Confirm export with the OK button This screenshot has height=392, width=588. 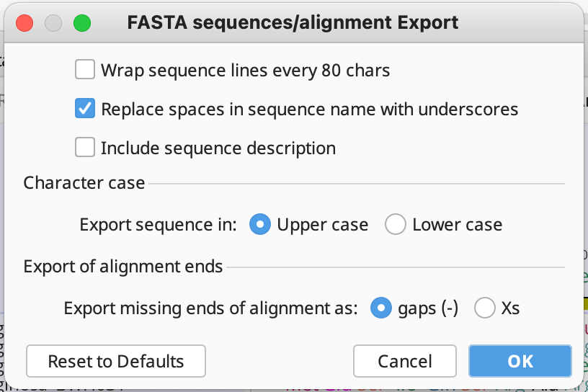[x=520, y=361]
